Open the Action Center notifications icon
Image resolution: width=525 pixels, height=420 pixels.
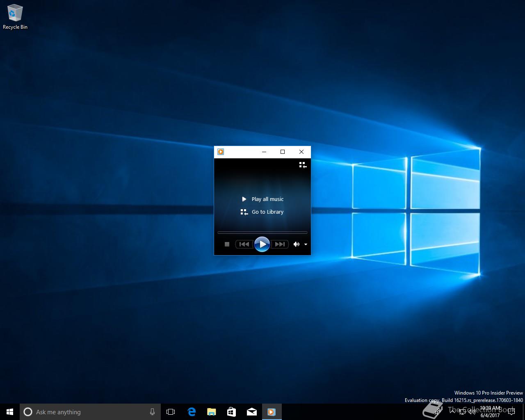click(511, 412)
